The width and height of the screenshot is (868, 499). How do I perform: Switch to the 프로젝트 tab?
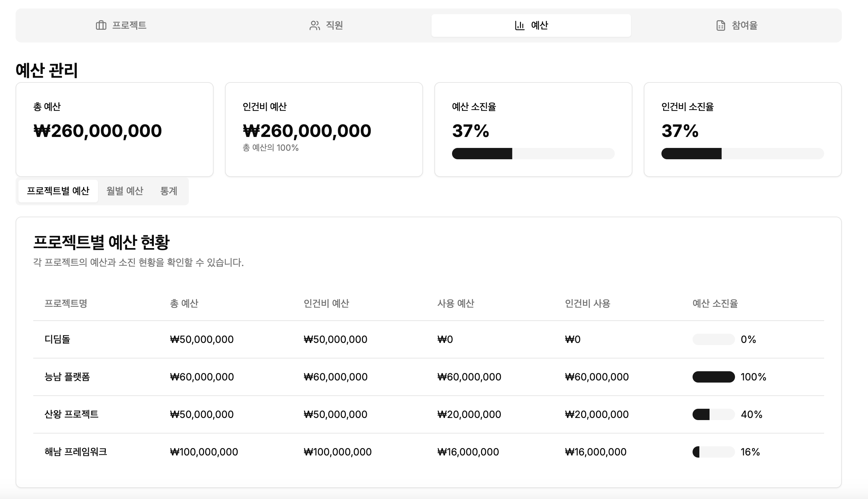[121, 25]
